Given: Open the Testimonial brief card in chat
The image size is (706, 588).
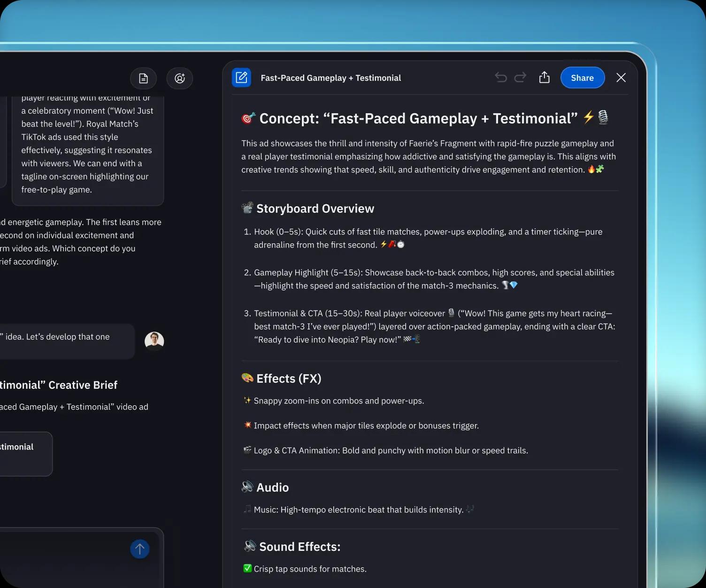Looking at the screenshot, I should 26,454.
